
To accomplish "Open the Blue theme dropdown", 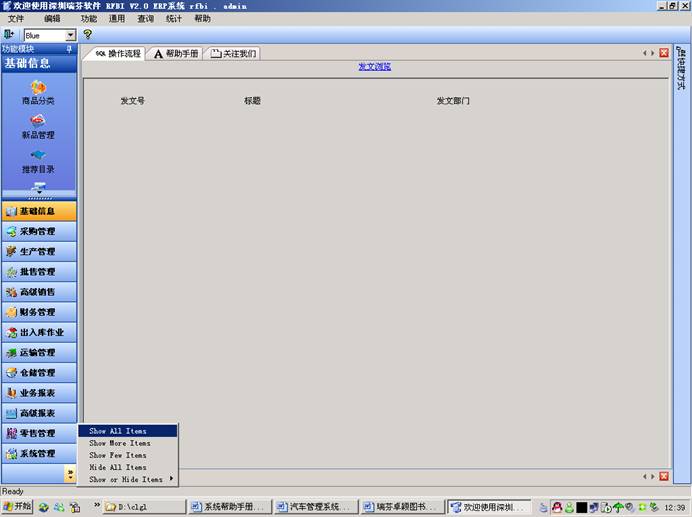I will pos(70,35).
